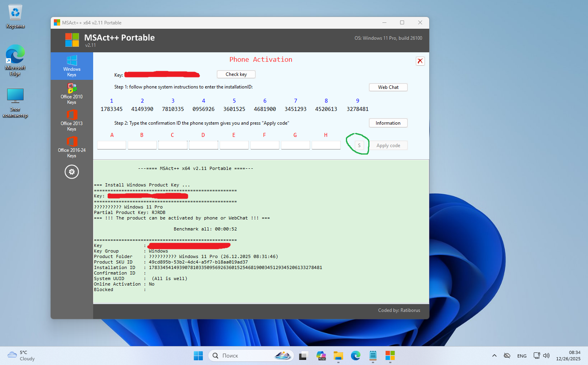Show hidden system tray icons

point(494,356)
